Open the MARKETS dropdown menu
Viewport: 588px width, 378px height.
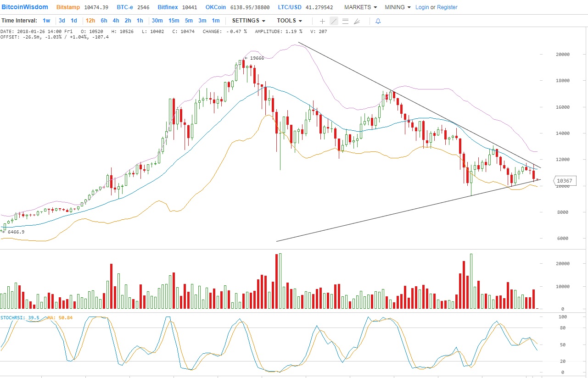click(360, 7)
